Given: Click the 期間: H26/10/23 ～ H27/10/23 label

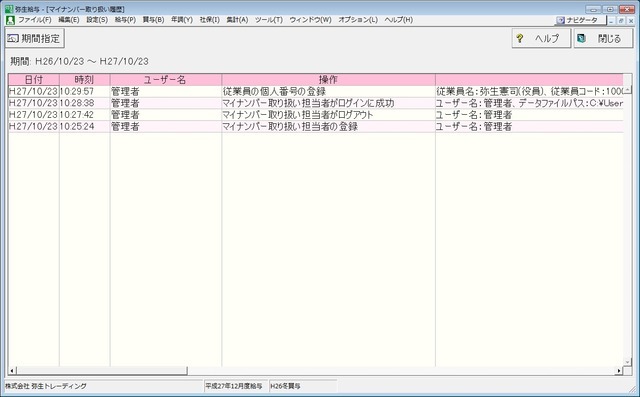Looking at the screenshot, I should coord(79,62).
